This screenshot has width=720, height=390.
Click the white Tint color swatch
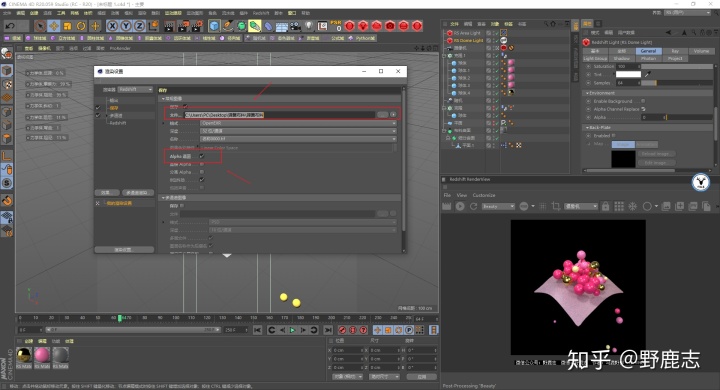(628, 74)
